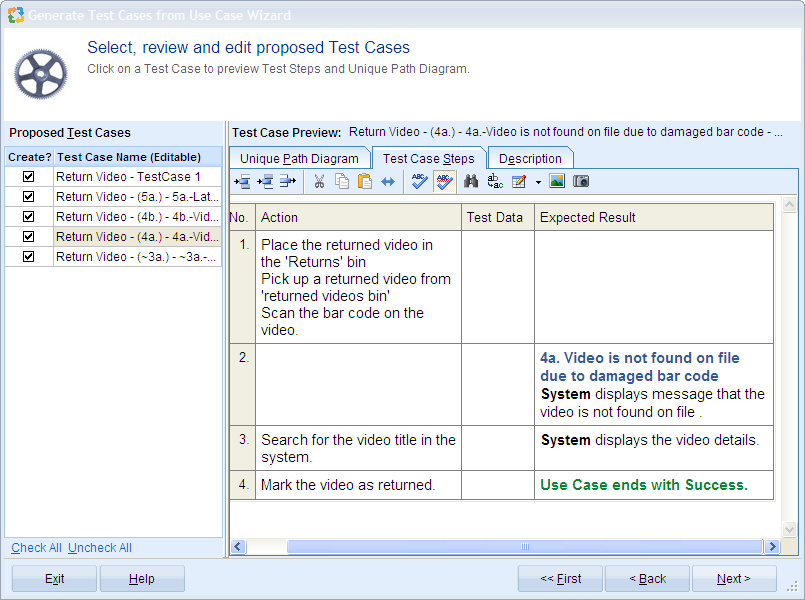The image size is (805, 600).
Task: Select test case 'Return Video - TestCase 1'
Action: (138, 177)
